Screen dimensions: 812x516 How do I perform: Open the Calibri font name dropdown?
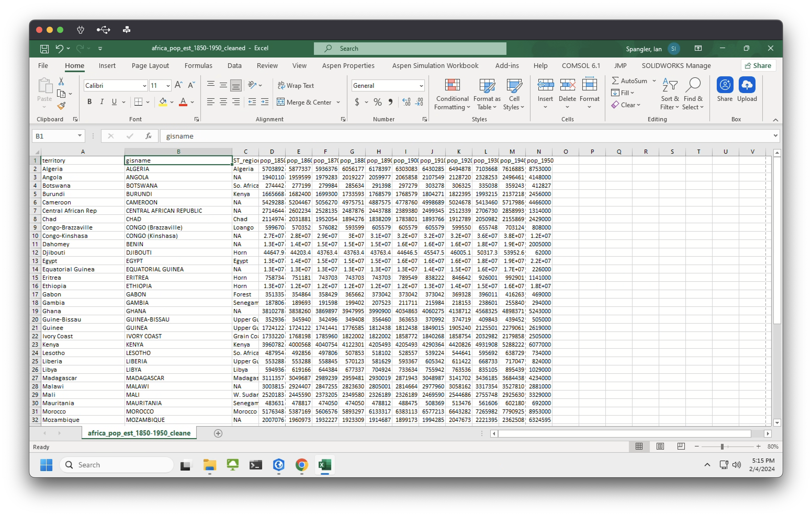(145, 85)
